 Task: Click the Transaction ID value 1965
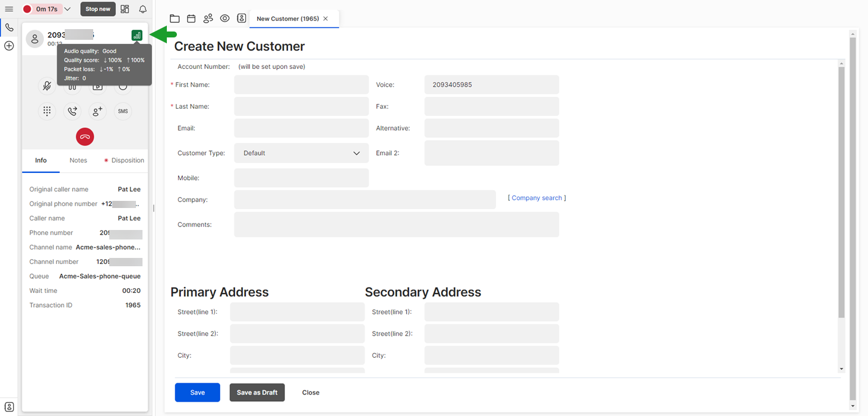[133, 305]
